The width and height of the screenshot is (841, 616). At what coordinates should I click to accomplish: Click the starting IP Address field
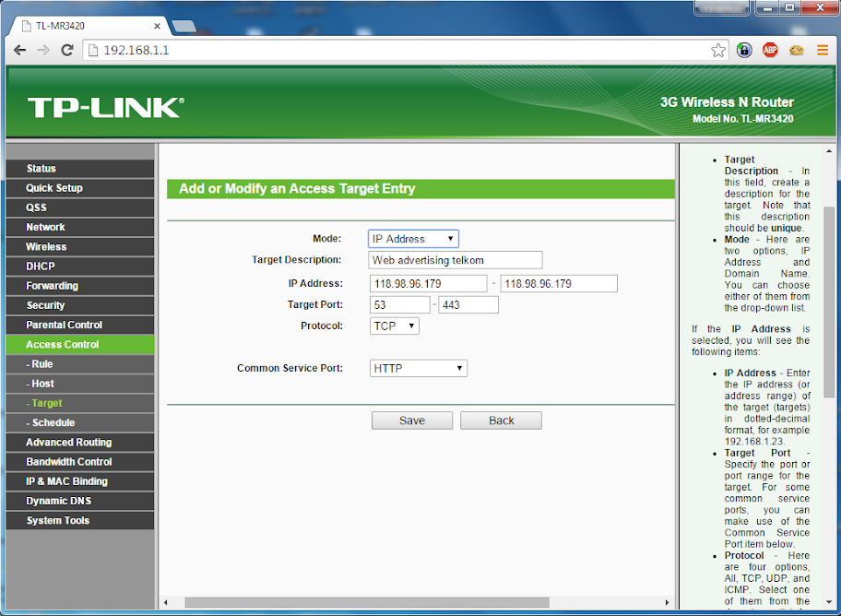pos(428,283)
